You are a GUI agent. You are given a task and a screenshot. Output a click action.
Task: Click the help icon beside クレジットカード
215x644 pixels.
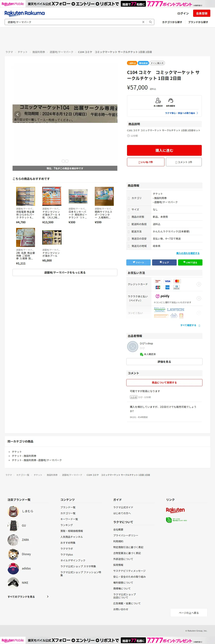click(199, 284)
